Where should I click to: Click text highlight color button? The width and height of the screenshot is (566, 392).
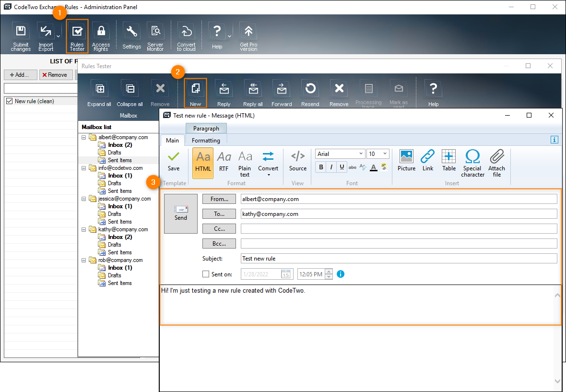coord(384,167)
